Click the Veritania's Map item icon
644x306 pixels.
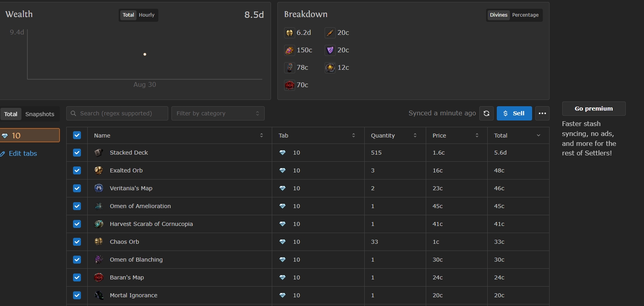click(x=99, y=188)
